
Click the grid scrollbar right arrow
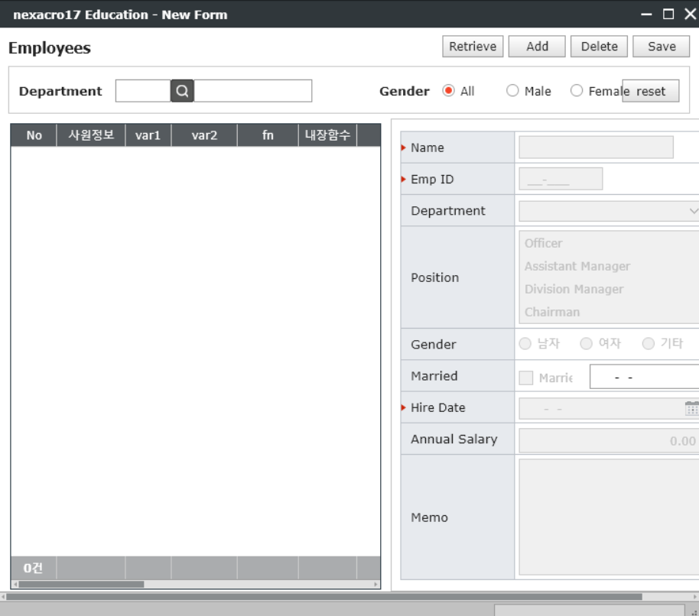point(376,585)
